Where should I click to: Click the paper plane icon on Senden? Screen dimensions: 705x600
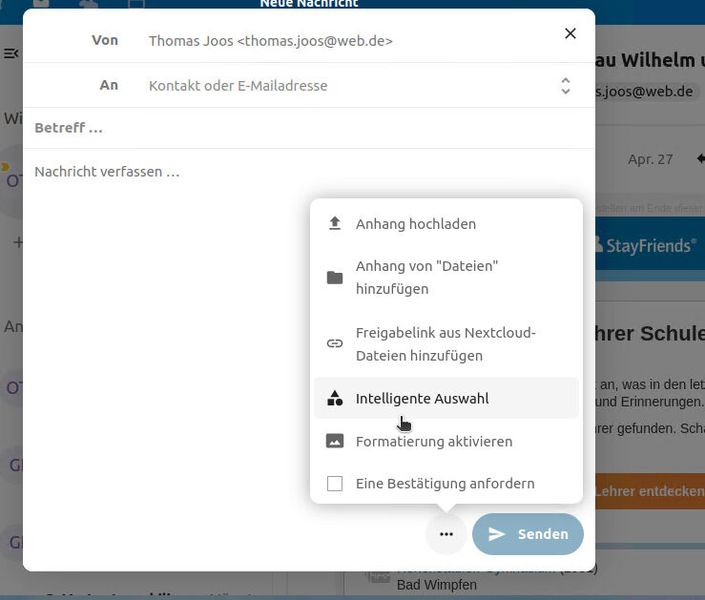(496, 534)
